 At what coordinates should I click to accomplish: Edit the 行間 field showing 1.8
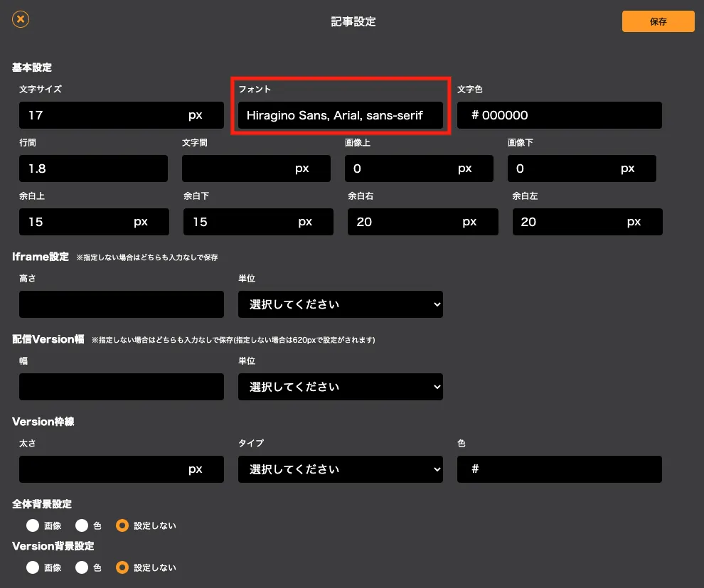93,169
